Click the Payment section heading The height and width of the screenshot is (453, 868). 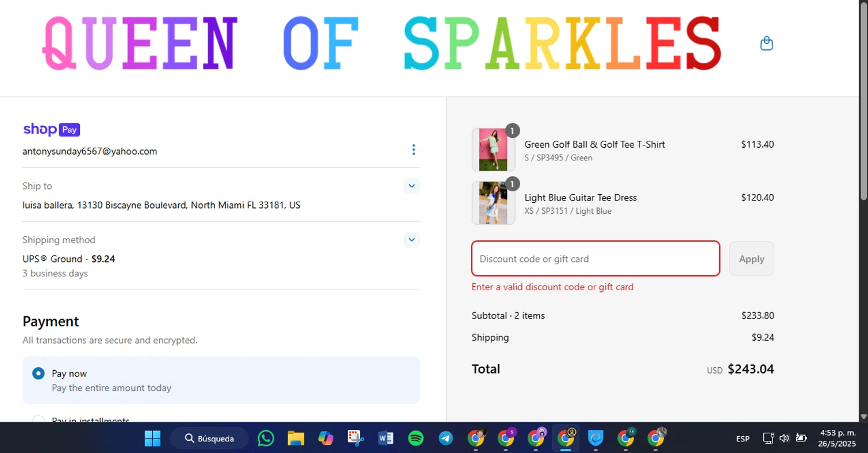click(x=51, y=322)
